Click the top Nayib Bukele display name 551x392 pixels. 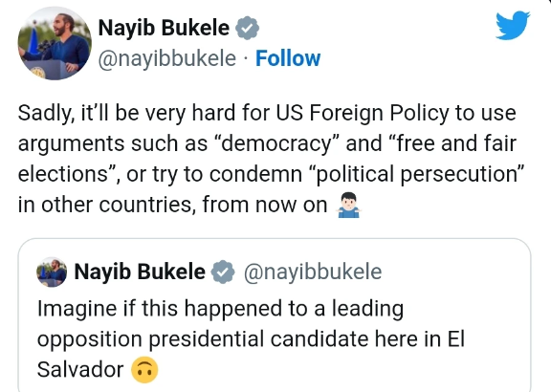[x=164, y=28]
